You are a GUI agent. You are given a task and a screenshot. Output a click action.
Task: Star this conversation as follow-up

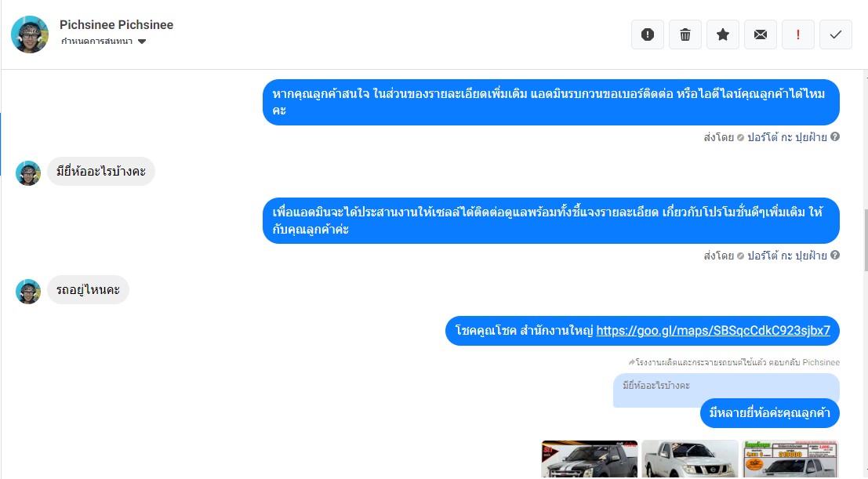coord(722,34)
